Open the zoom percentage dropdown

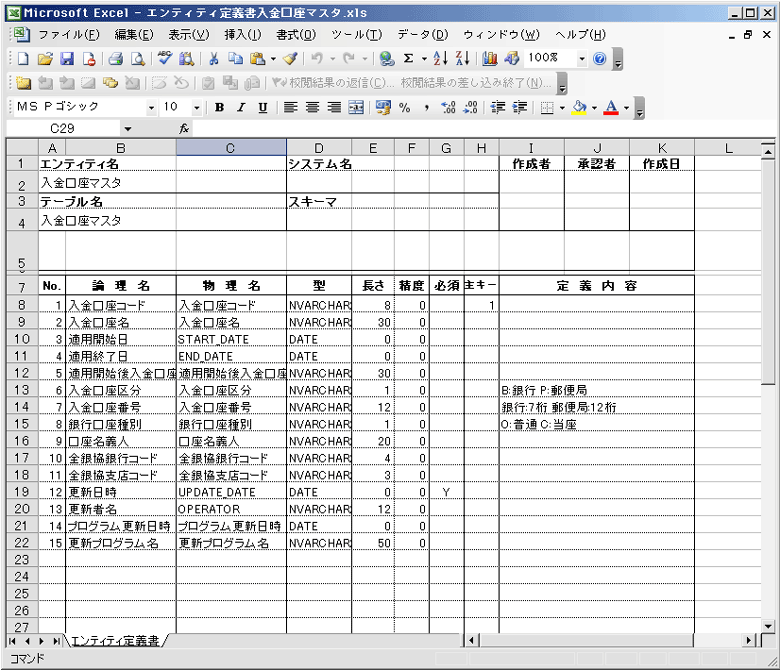click(x=582, y=59)
